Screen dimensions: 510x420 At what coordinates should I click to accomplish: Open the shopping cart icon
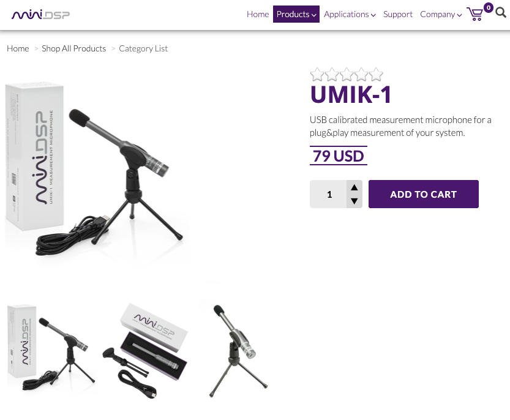tap(475, 14)
